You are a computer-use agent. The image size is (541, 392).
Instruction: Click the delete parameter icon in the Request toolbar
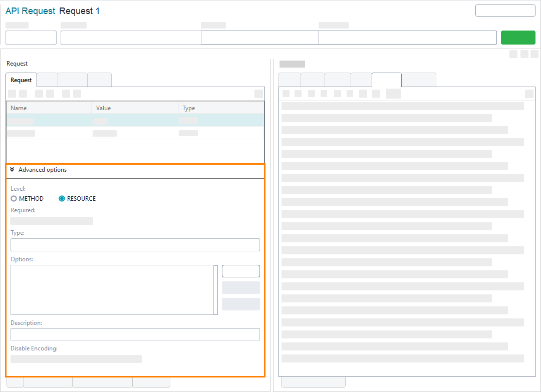[x=23, y=93]
